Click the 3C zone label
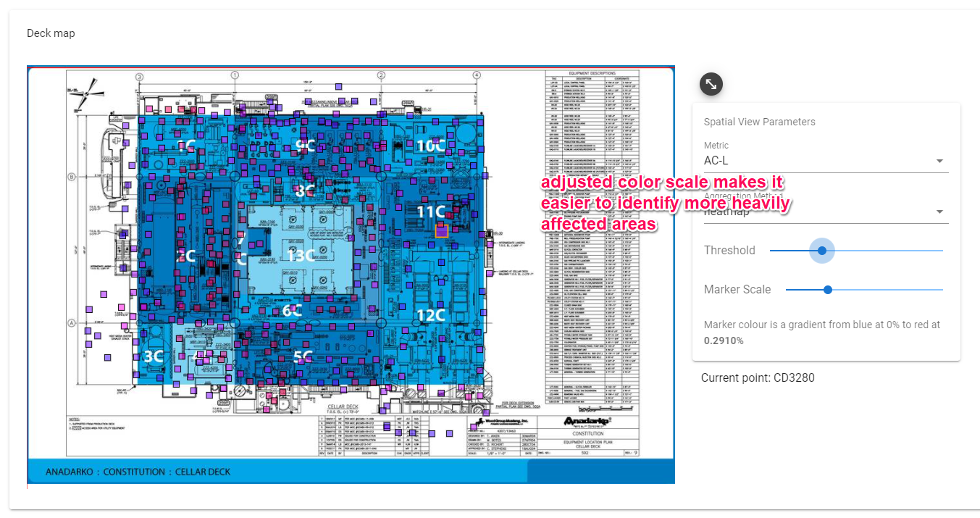The image size is (980, 518). tap(153, 356)
